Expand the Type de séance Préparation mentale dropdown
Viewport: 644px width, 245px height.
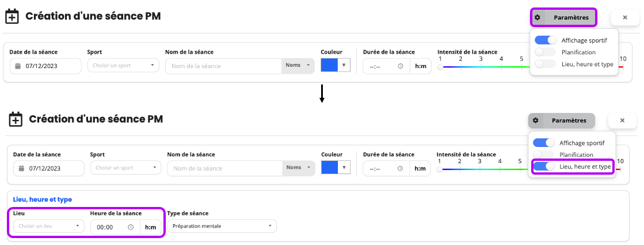(x=222, y=226)
